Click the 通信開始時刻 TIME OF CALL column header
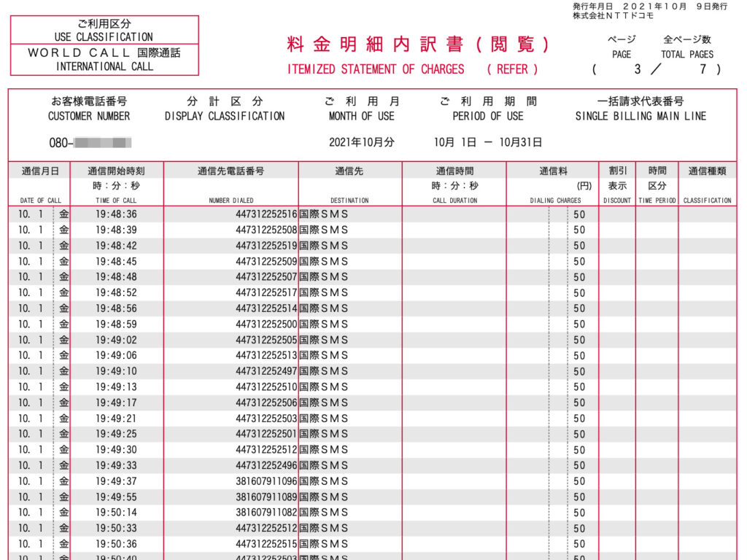Image resolution: width=747 pixels, height=560 pixels. point(117,184)
